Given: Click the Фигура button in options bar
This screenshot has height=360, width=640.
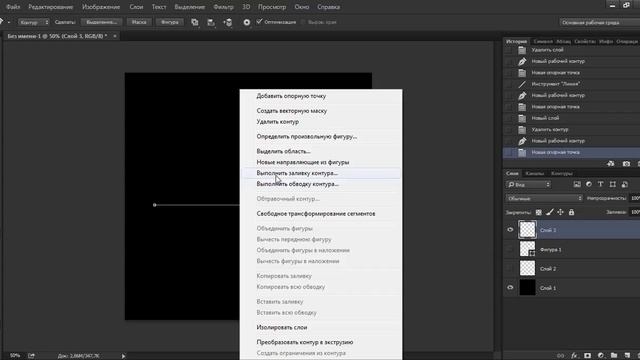Looking at the screenshot, I should click(169, 22).
